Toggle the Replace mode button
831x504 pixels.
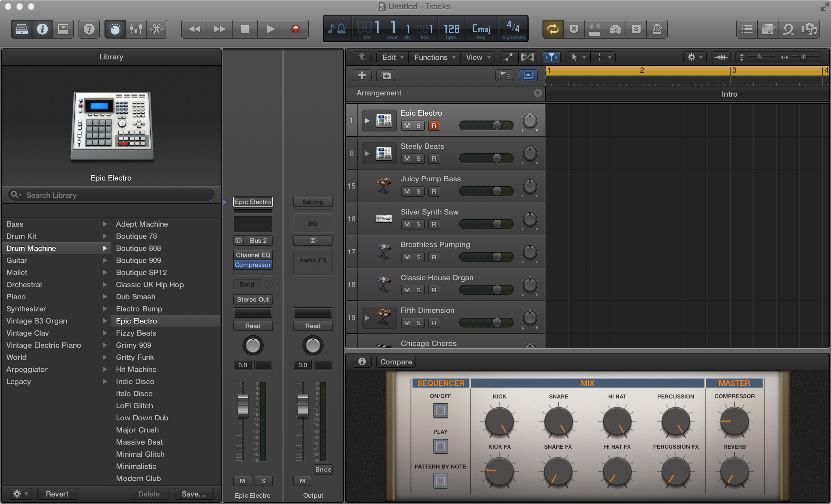point(574,29)
